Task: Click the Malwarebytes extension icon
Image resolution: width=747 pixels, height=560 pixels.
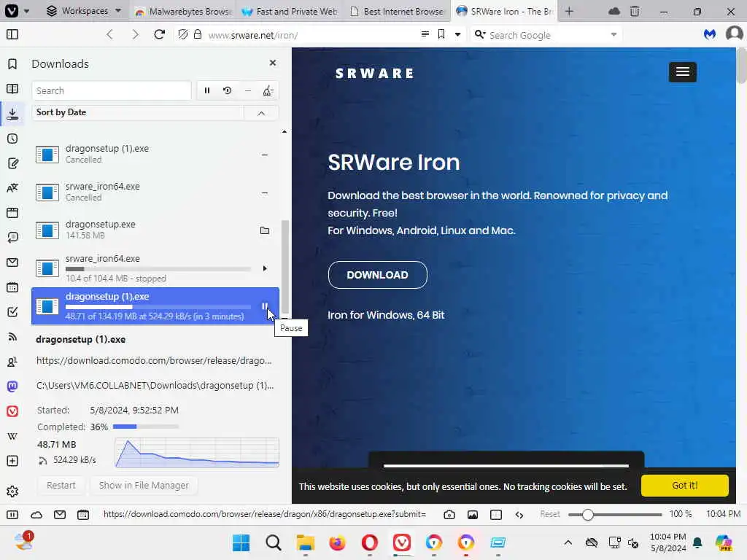Action: click(x=709, y=34)
